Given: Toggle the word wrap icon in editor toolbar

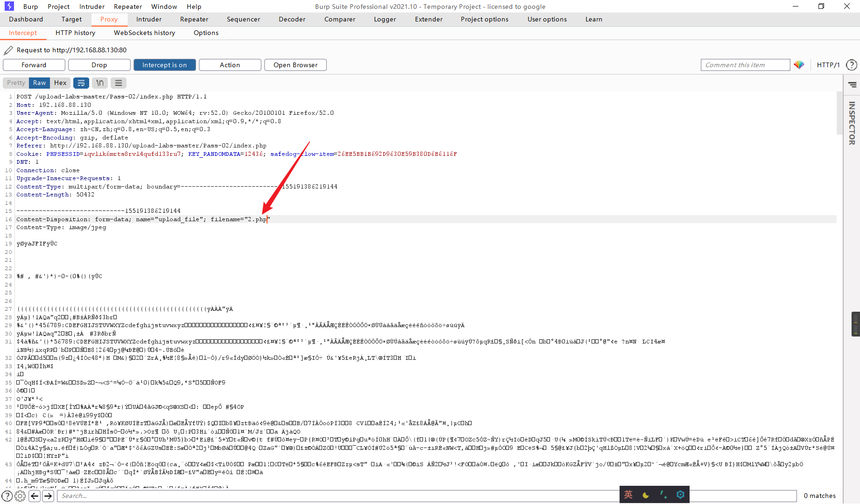Looking at the screenshot, I should (x=81, y=83).
